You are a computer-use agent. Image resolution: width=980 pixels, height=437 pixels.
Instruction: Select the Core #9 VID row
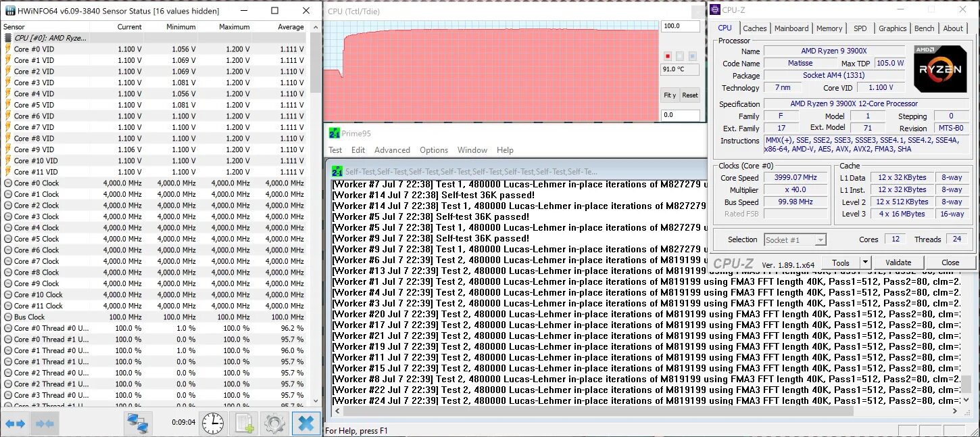(155, 149)
